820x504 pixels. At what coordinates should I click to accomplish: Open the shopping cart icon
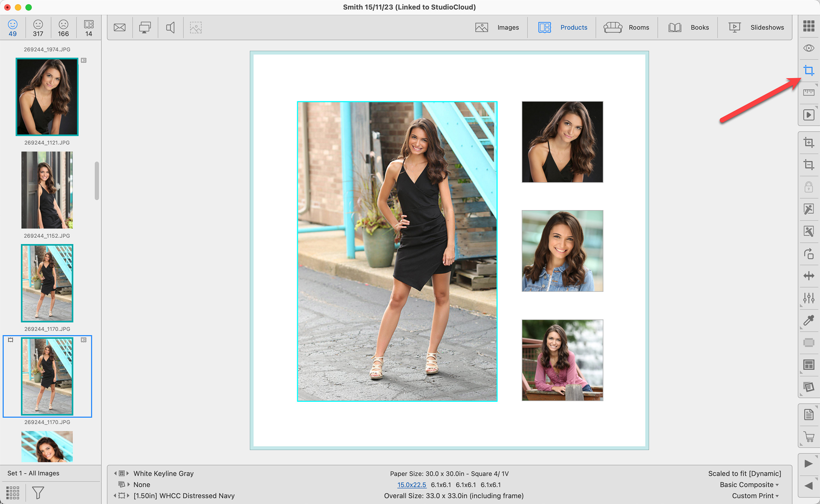(x=808, y=436)
